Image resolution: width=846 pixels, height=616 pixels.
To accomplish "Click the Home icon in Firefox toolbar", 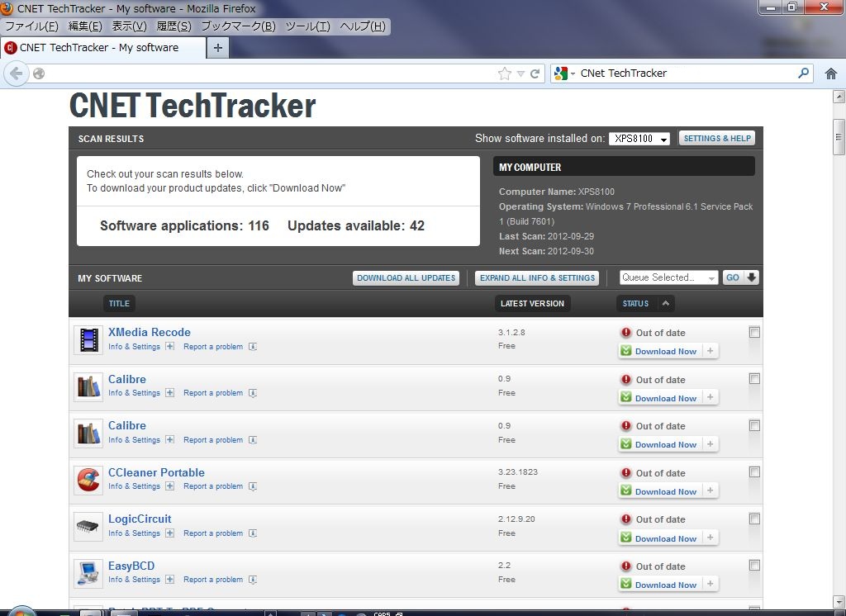I will click(x=832, y=73).
